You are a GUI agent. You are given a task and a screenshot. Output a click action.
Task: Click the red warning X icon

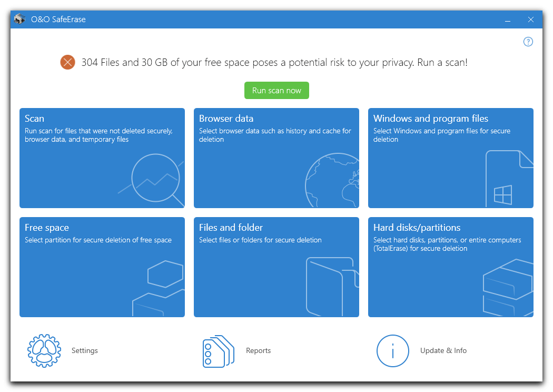[68, 63]
